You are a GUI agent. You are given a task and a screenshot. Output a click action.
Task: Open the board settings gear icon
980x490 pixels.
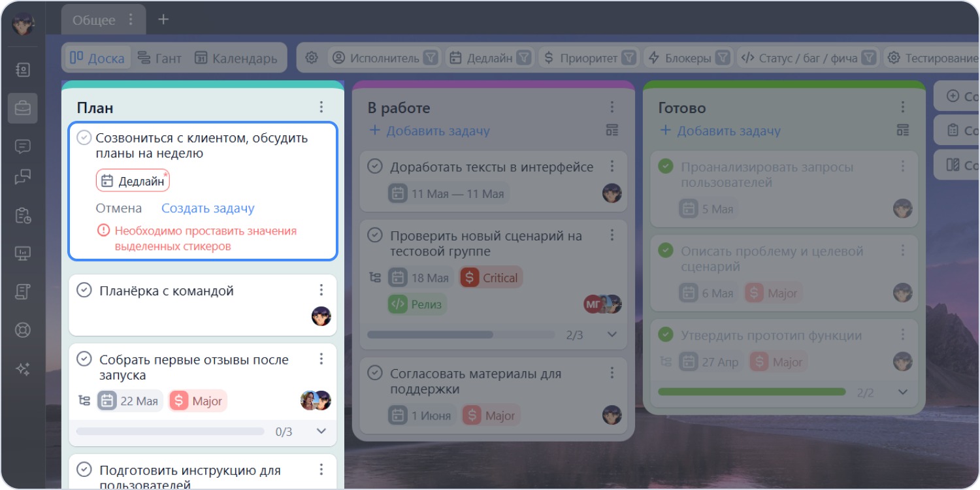[312, 58]
